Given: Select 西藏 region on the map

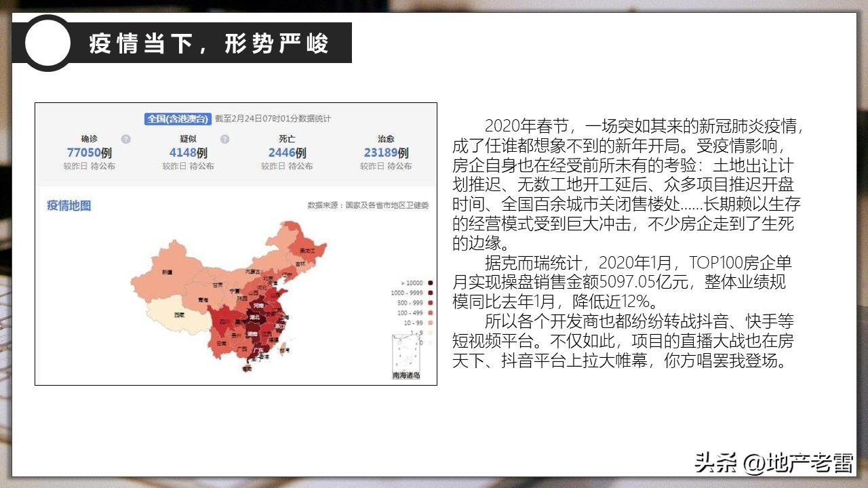Looking at the screenshot, I should tap(179, 315).
